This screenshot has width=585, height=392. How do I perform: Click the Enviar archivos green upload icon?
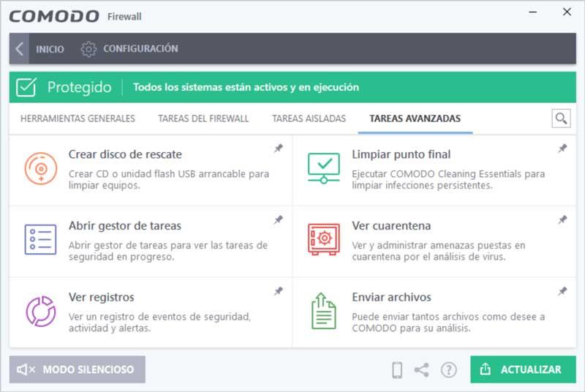point(323,311)
